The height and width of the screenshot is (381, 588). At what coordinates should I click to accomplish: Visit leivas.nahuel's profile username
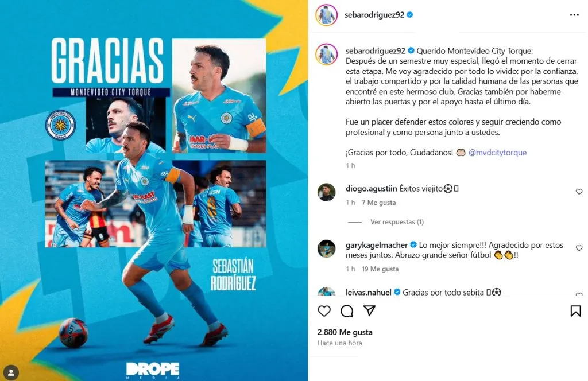(368, 292)
